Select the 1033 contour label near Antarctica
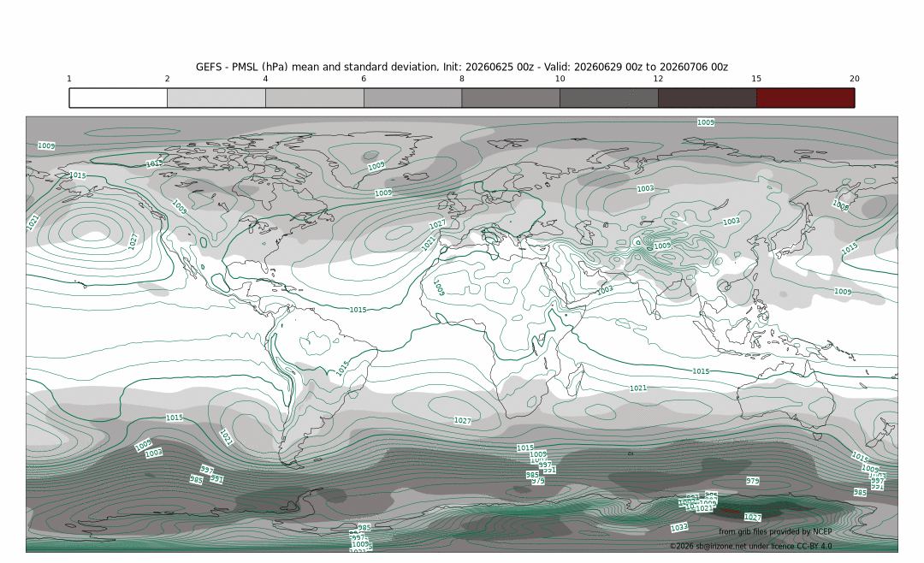The height and width of the screenshot is (563, 924). tap(678, 527)
